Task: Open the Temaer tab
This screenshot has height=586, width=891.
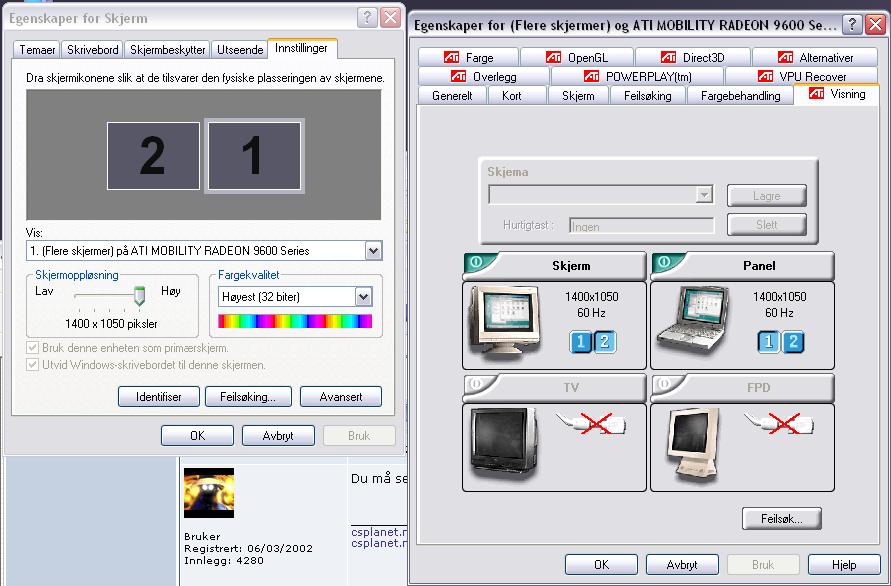Action: pyautogui.click(x=37, y=49)
